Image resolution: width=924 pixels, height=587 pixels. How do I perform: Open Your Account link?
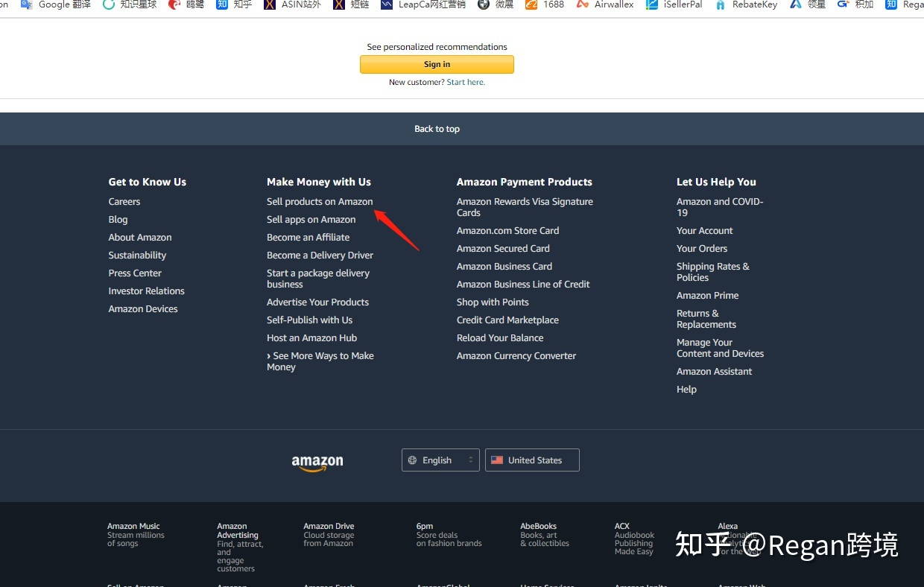click(704, 231)
